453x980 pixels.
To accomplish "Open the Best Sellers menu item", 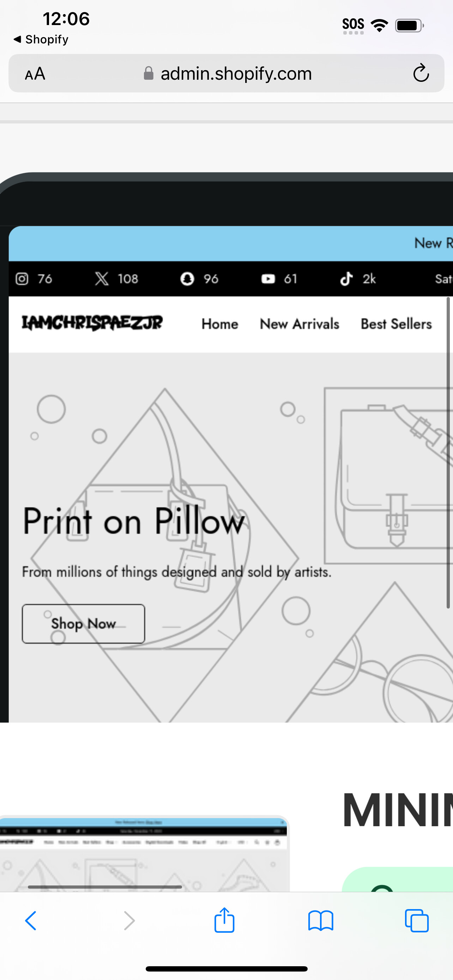I will 396,324.
